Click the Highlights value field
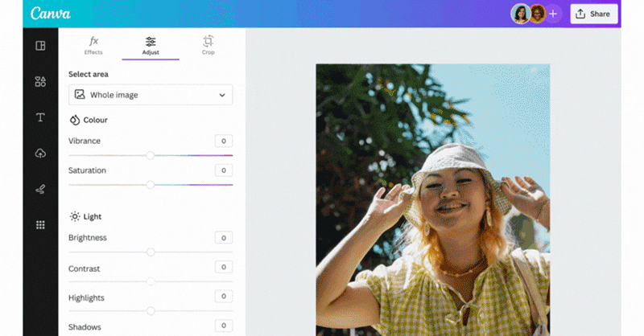644x336 pixels. [x=224, y=296]
